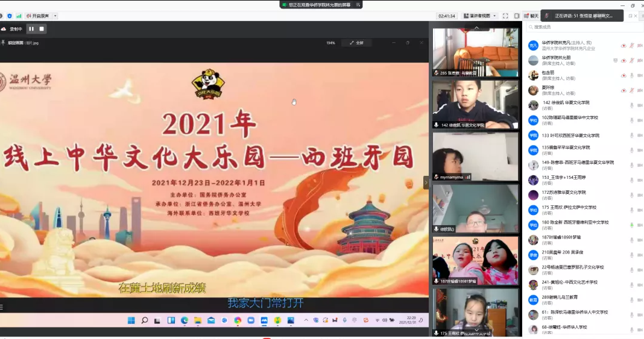Toggle the eye icon in the fourth co-host row
The height and width of the screenshot is (339, 644).
click(x=623, y=90)
